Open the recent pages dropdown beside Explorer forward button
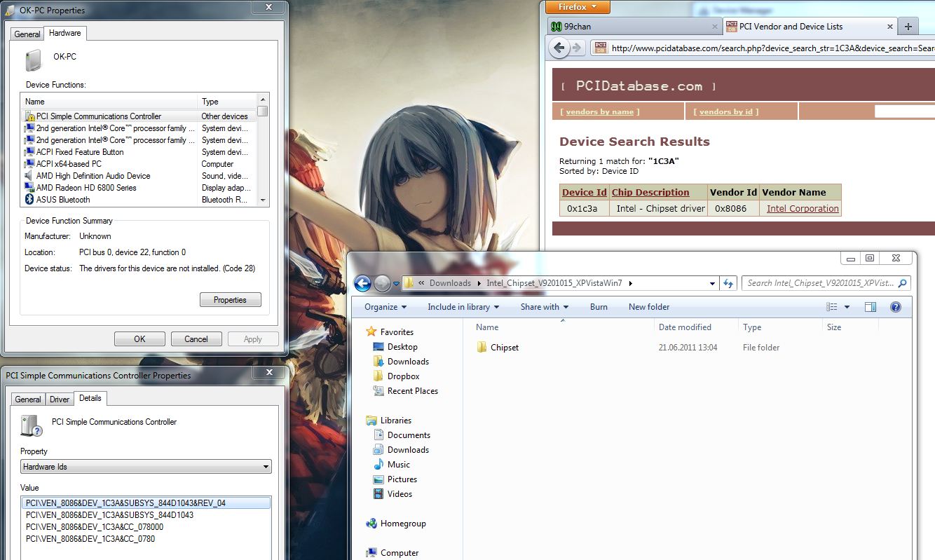935x560 pixels. (x=396, y=284)
